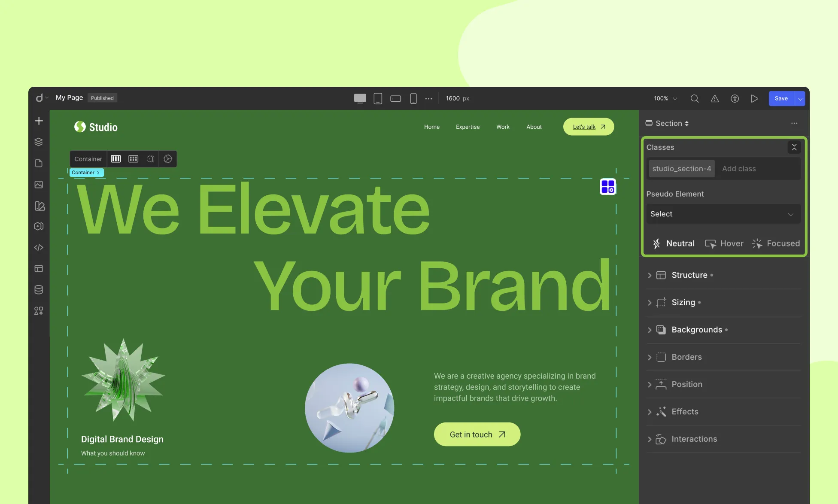The image size is (838, 504).
Task: Click the Save button
Action: pyautogui.click(x=781, y=98)
